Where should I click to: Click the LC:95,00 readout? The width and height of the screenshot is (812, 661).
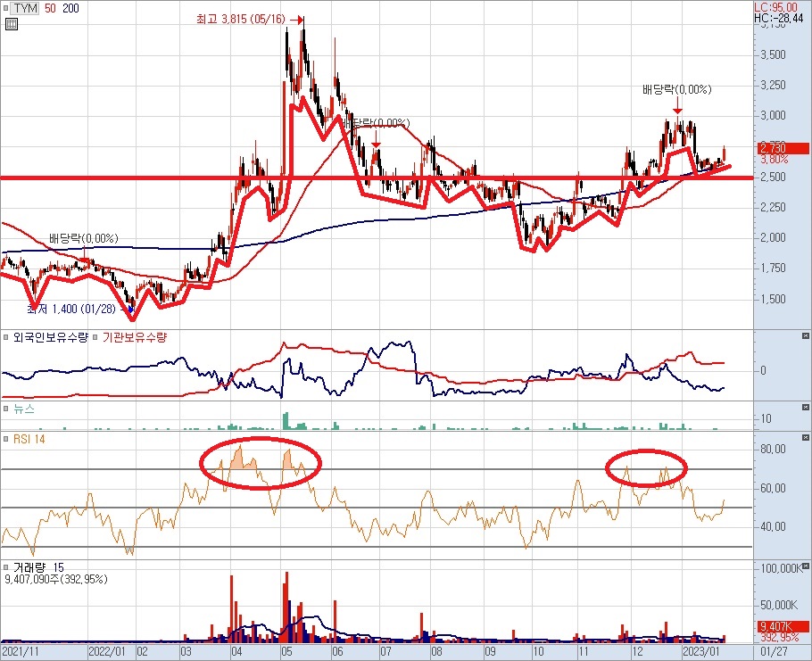point(775,7)
